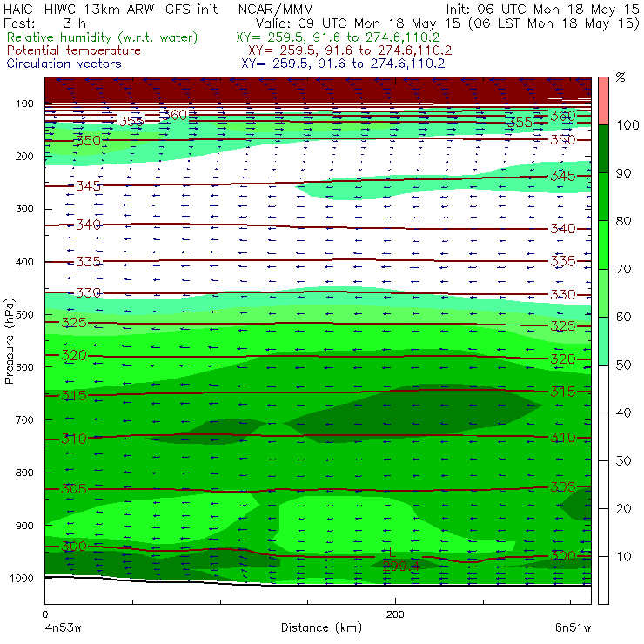Click the left-side '300' contour label
The height and width of the screenshot is (644, 644).
click(74, 547)
